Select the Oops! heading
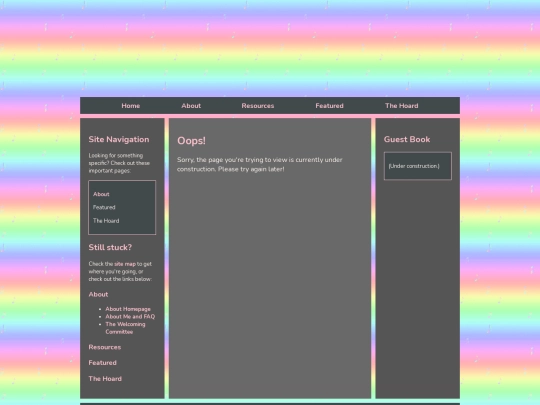Image resolution: width=540 pixels, height=405 pixels. 191,141
